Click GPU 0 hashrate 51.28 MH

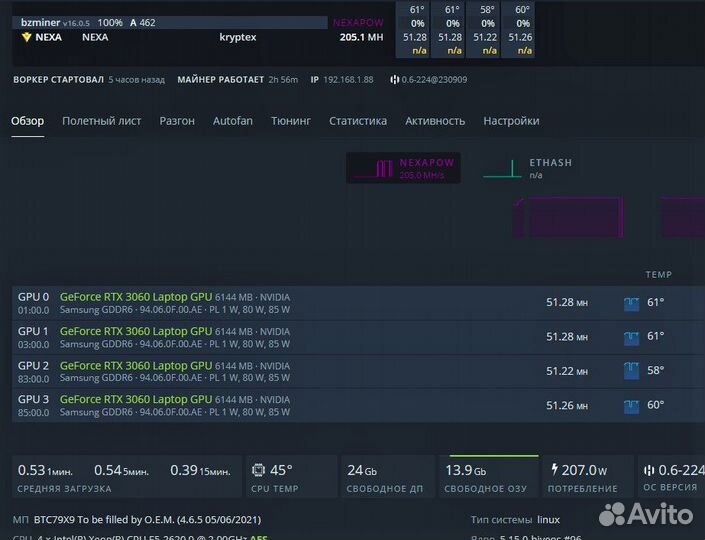(x=567, y=303)
